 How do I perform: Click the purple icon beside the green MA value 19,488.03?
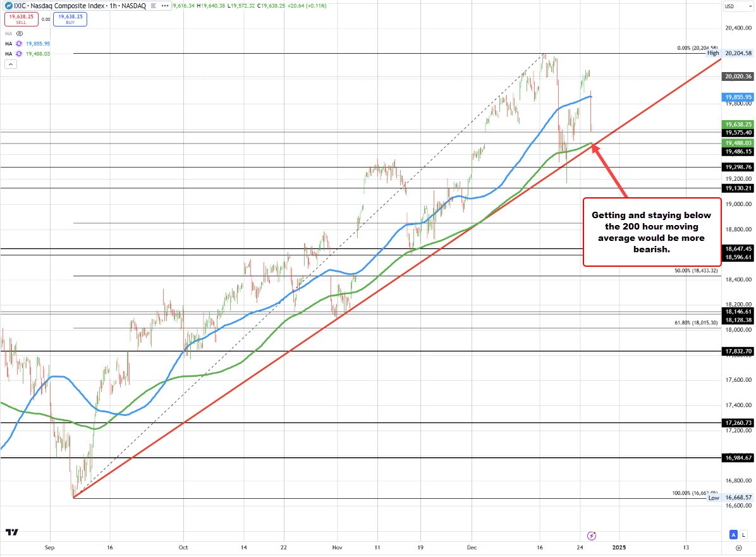[19, 53]
